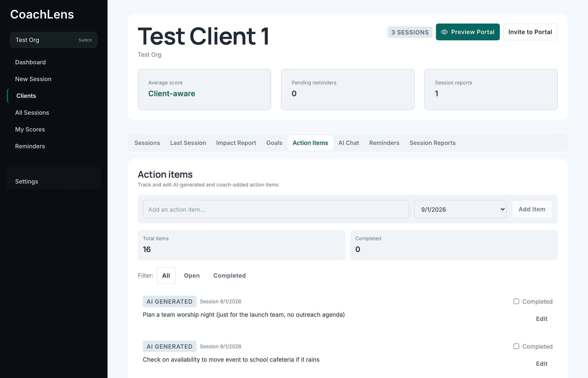The image size is (588, 378).
Task: Focus the Add an action item field
Action: [276, 209]
